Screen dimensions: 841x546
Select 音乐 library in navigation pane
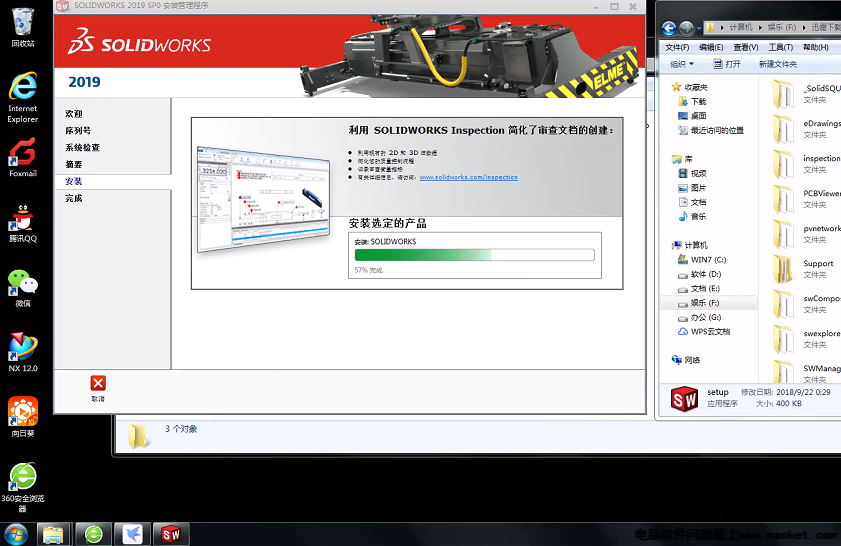point(692,217)
